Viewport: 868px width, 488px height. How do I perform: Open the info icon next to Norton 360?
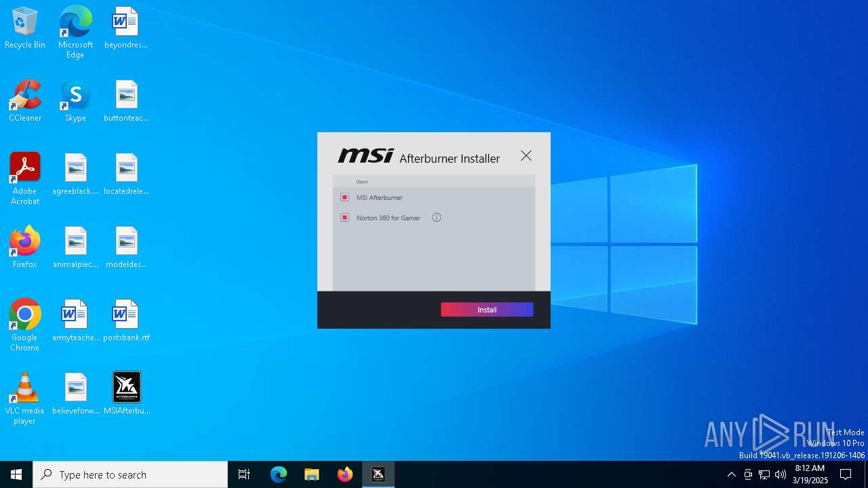coord(437,218)
